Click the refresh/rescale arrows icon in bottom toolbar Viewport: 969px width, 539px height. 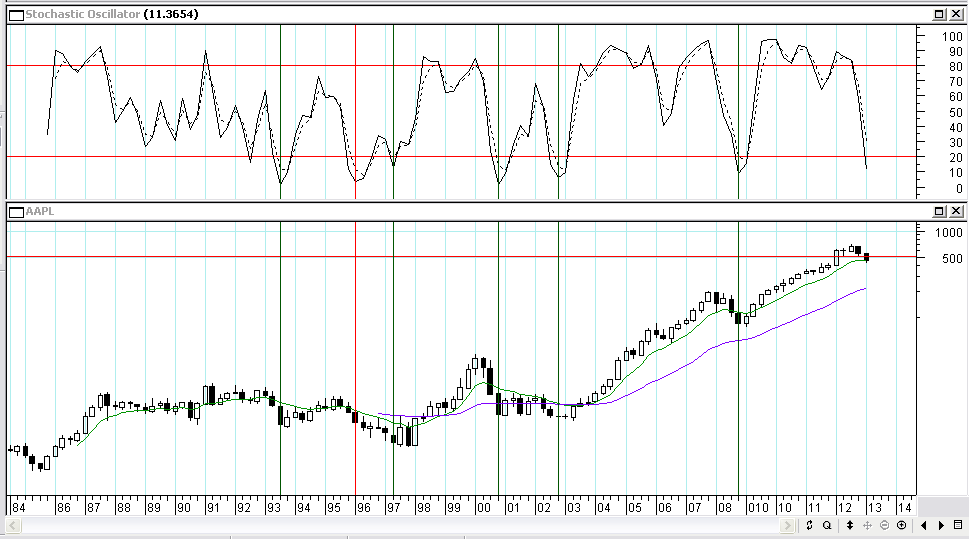pos(809,525)
